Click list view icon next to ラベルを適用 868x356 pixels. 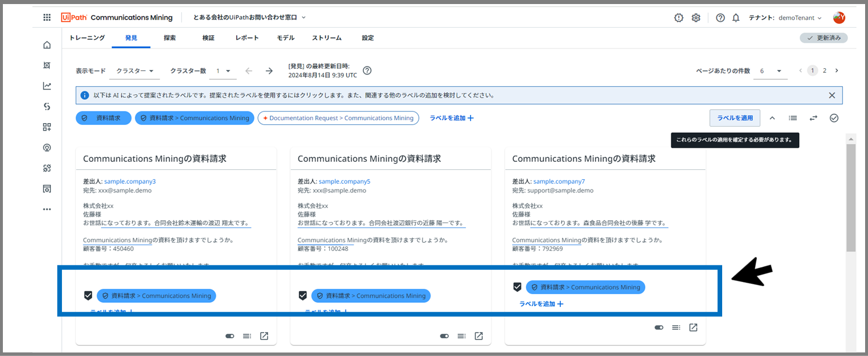pyautogui.click(x=793, y=118)
